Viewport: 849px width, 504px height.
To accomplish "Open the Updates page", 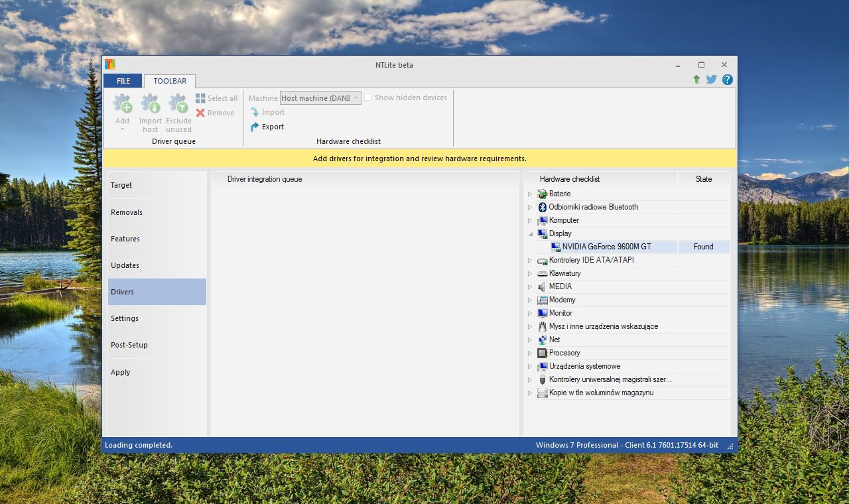I will point(157,265).
